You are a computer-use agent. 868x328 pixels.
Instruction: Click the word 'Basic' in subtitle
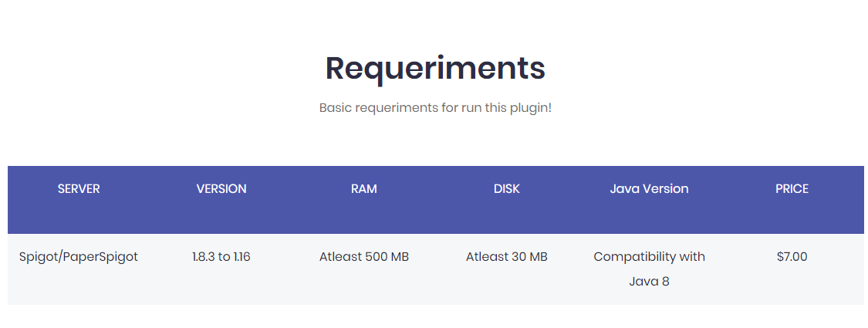(x=335, y=107)
